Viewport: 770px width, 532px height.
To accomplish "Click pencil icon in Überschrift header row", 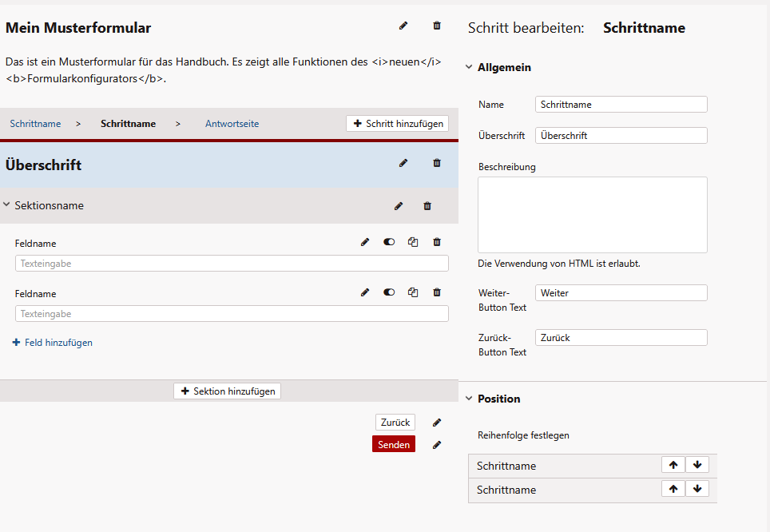I will [x=403, y=163].
